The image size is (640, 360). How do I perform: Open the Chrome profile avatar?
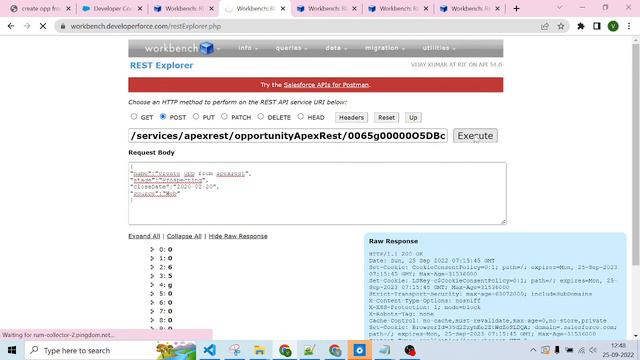613,26
